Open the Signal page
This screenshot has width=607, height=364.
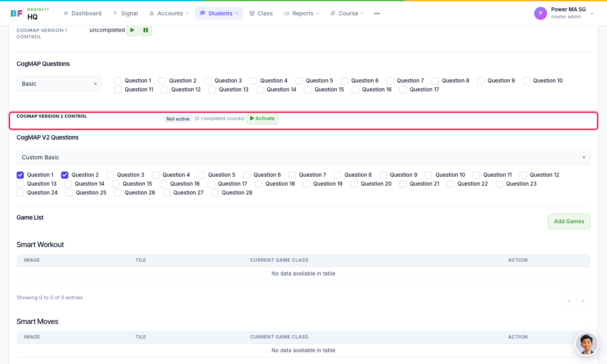(126, 13)
